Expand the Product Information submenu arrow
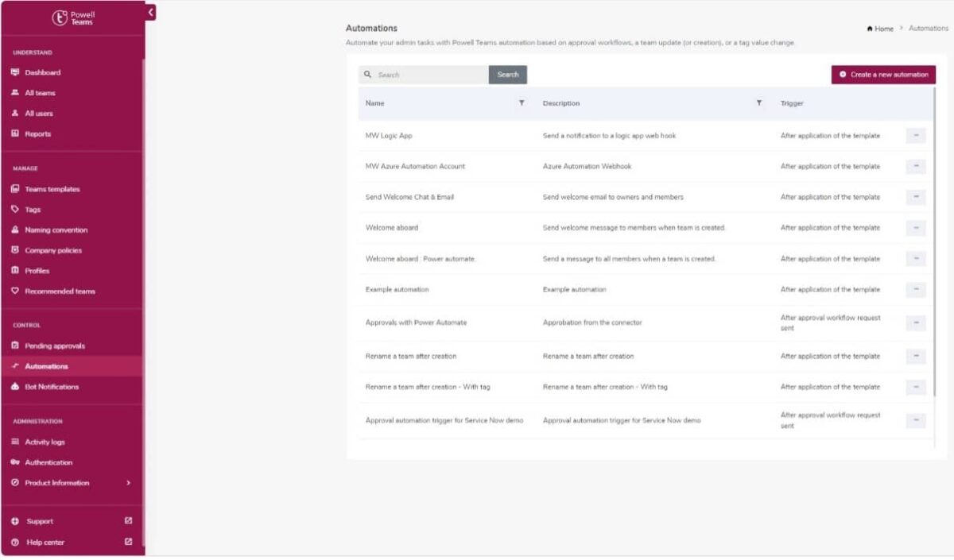Screen dimensions: 954x560 coord(129,483)
